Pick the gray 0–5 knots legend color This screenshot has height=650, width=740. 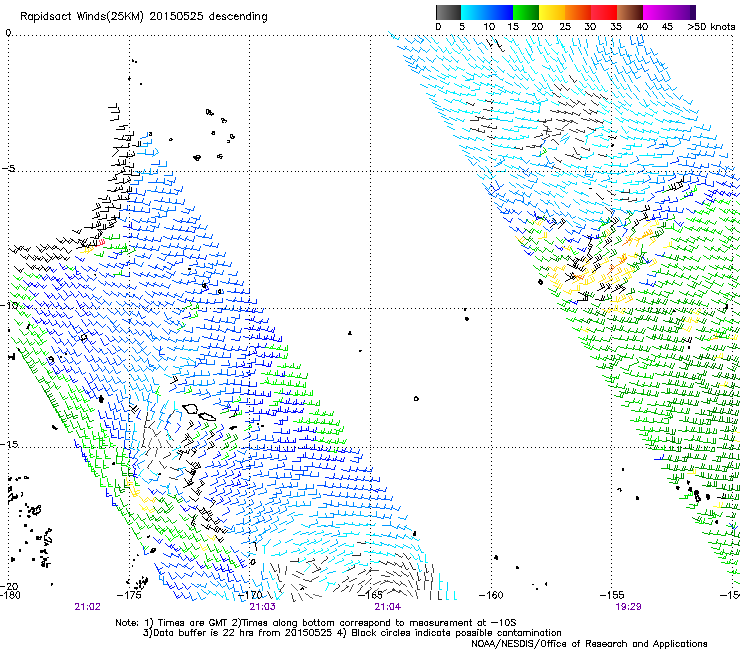(448, 12)
